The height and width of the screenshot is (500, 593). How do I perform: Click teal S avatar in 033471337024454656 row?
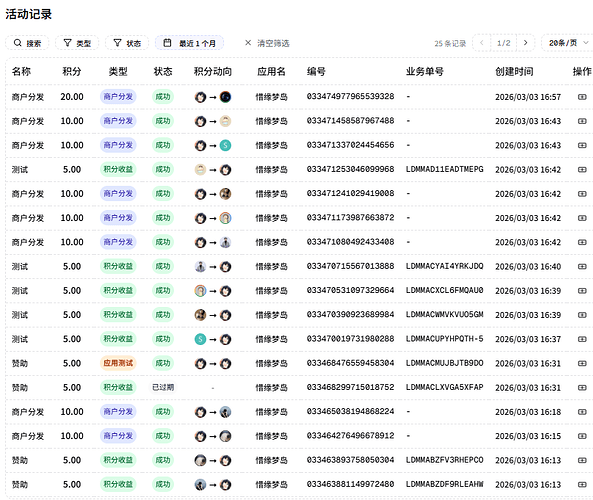[225, 146]
